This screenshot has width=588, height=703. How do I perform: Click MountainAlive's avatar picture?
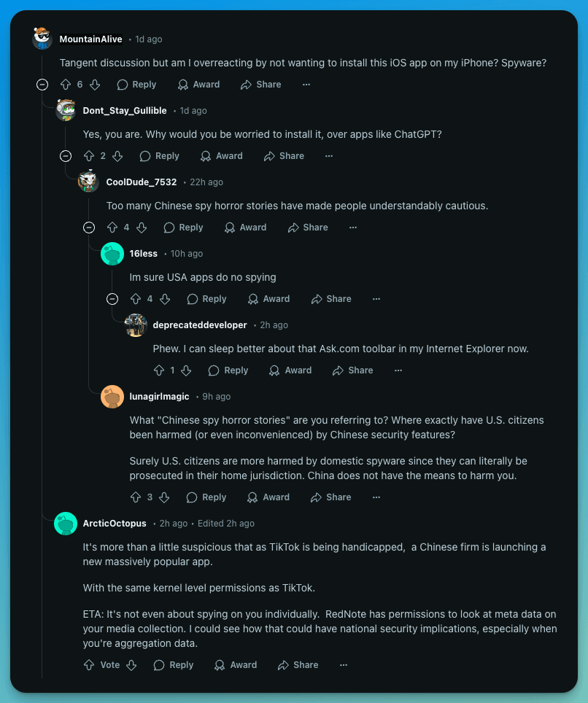tap(42, 39)
